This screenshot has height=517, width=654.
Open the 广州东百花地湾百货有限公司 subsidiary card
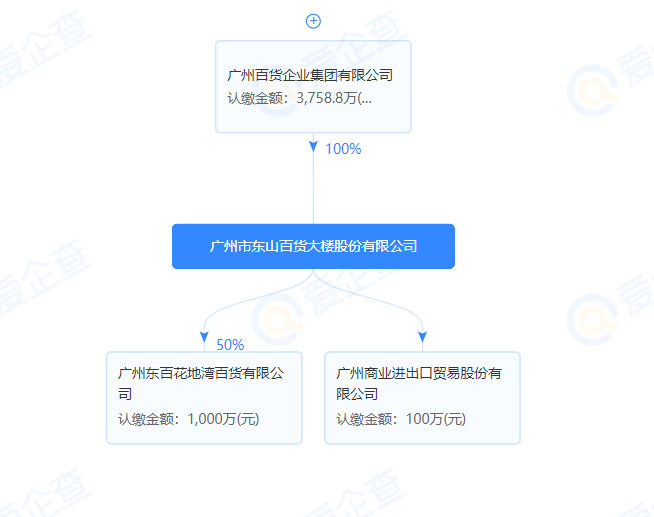(x=204, y=398)
